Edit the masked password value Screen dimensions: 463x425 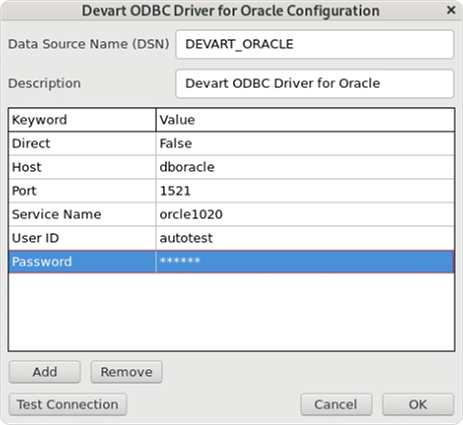[305, 262]
